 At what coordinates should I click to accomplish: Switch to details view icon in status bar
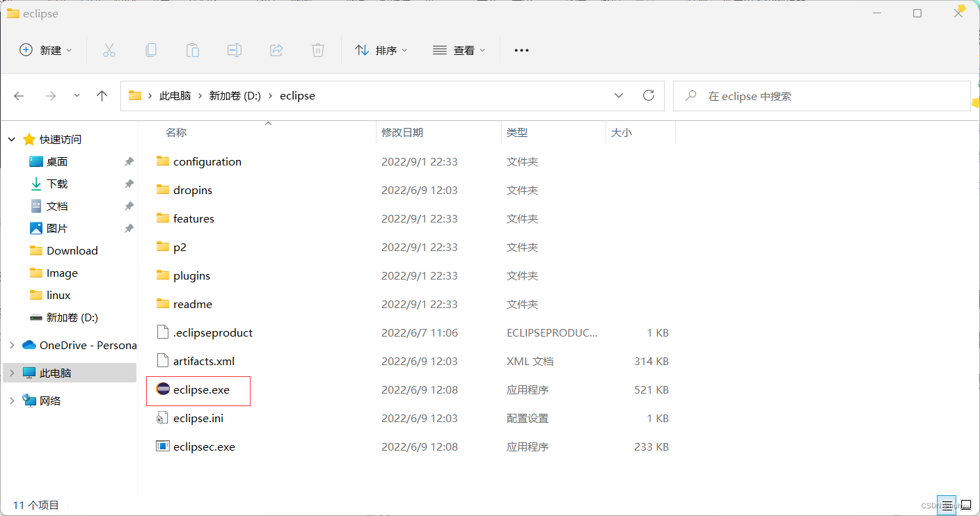(x=947, y=505)
